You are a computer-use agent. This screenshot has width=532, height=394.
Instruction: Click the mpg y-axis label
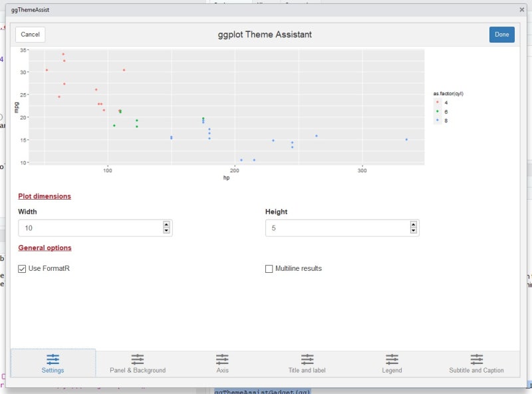coord(16,107)
